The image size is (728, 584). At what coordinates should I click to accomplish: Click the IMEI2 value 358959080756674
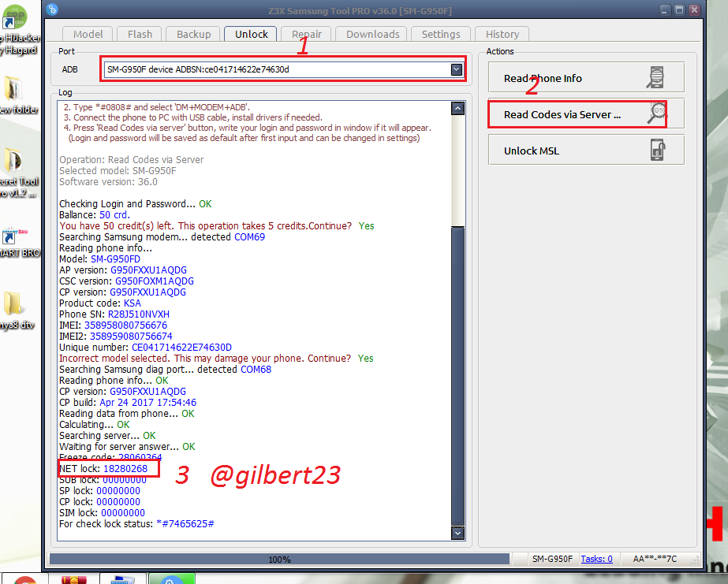pos(131,337)
